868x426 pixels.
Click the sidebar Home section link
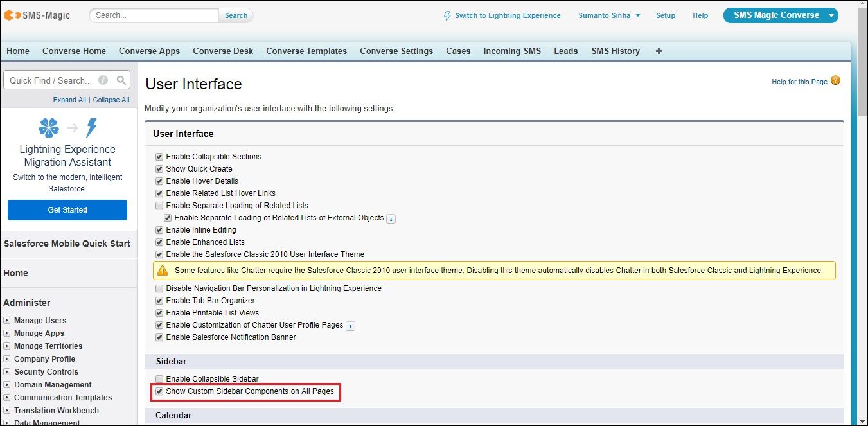[15, 273]
